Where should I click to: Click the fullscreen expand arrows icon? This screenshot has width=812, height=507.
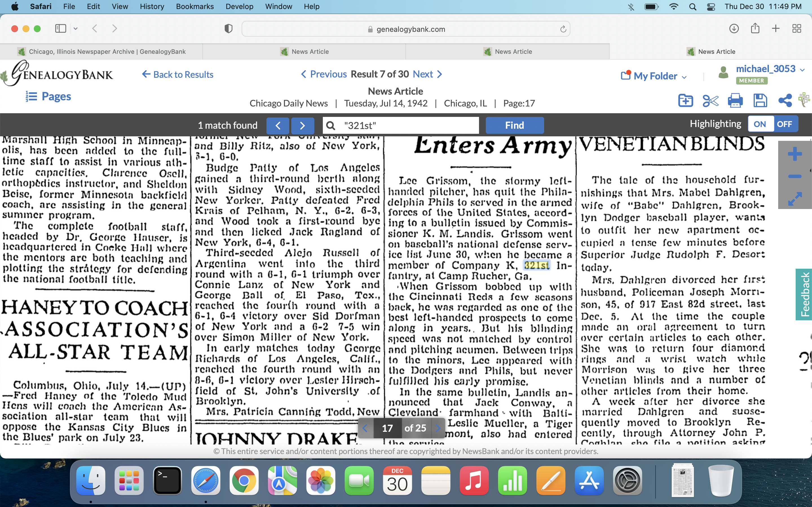tap(795, 199)
